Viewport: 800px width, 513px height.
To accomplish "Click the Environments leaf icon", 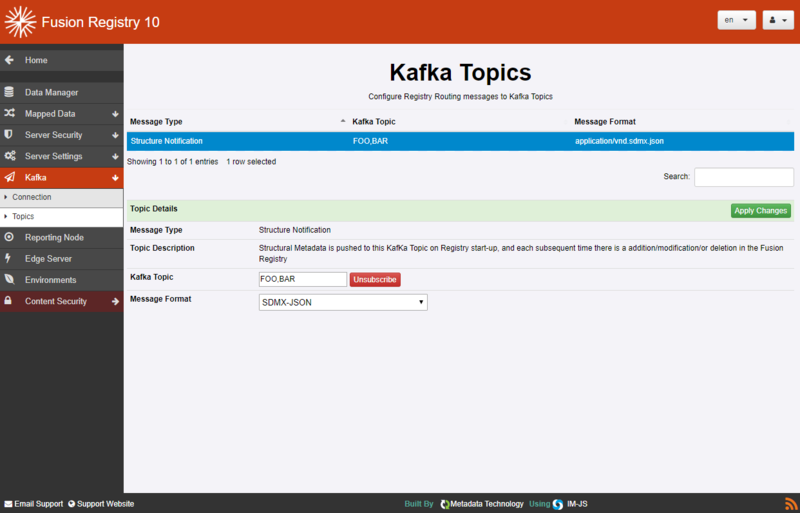I will 9,279.
